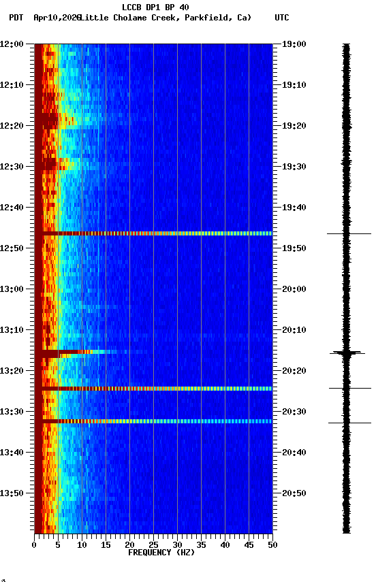Click the '20:00' UTC time label
The height and width of the screenshot is (588, 376).
[x=294, y=289]
